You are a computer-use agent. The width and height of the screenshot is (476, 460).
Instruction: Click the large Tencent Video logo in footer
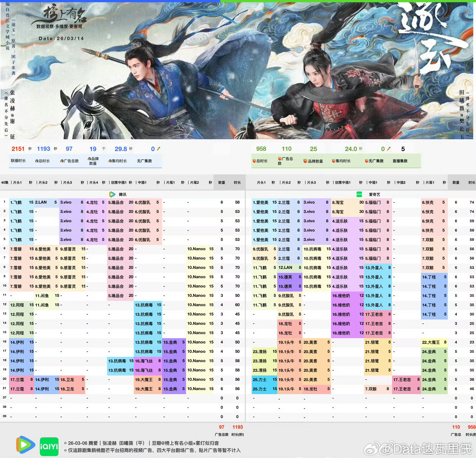click(26, 445)
